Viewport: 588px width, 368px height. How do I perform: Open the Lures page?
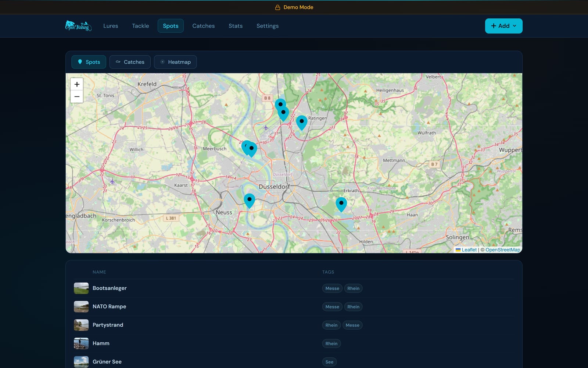[111, 26]
